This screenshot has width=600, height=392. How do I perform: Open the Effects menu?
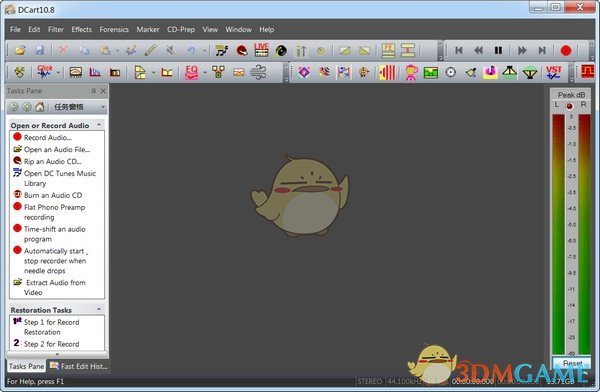pos(82,29)
